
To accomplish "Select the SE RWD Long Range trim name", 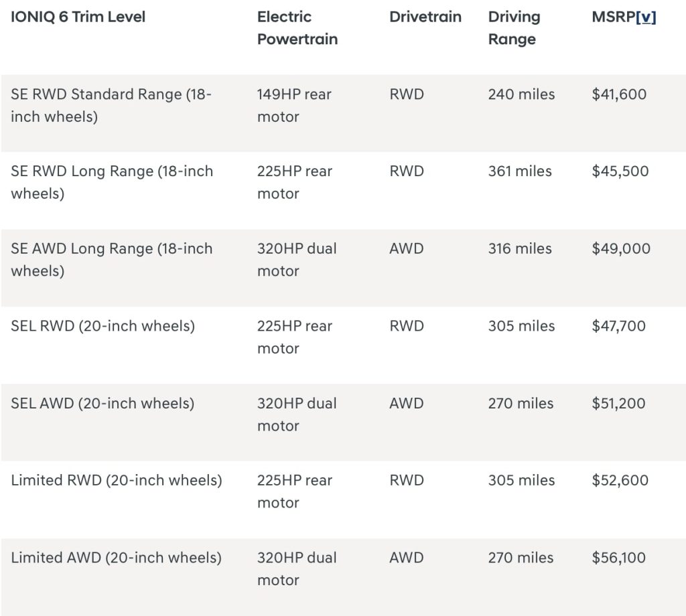I will pos(112,182).
